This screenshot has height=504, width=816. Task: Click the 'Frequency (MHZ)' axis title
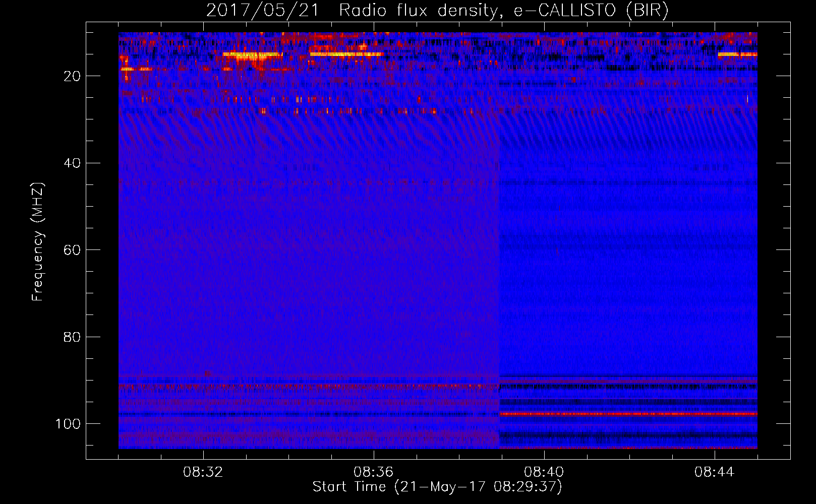point(38,242)
